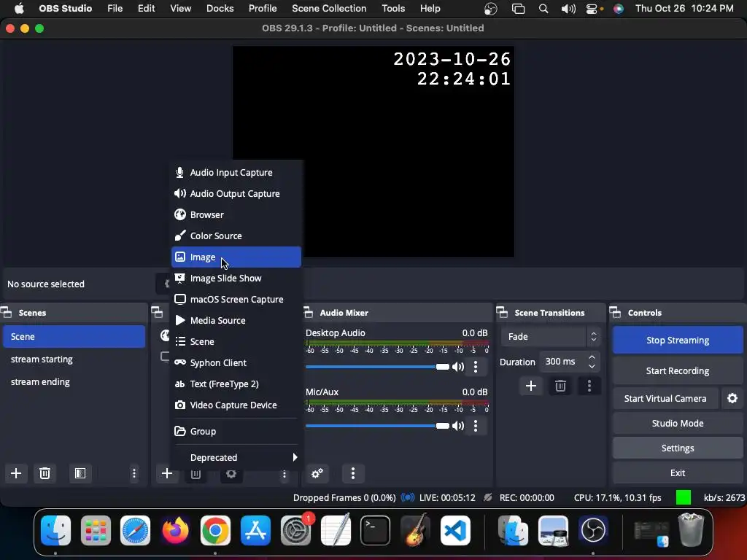This screenshot has width=747, height=560.
Task: Open the Scene Collection menu
Action: 329,9
